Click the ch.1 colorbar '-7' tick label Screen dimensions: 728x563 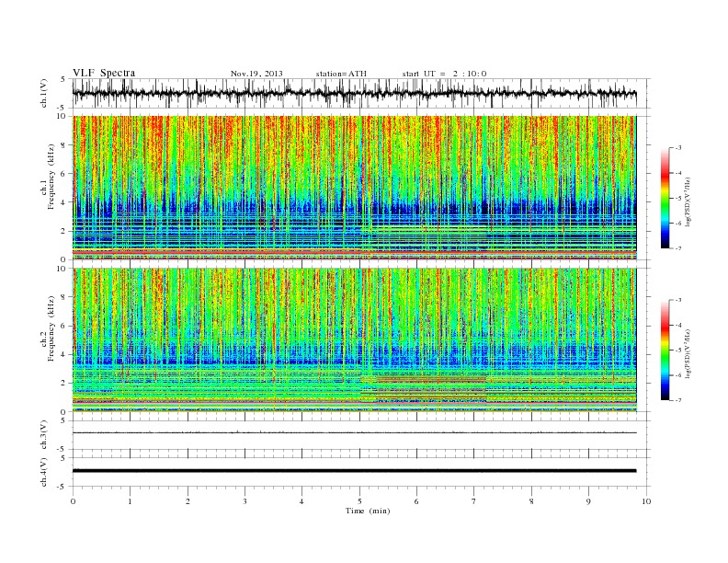[x=678, y=248]
